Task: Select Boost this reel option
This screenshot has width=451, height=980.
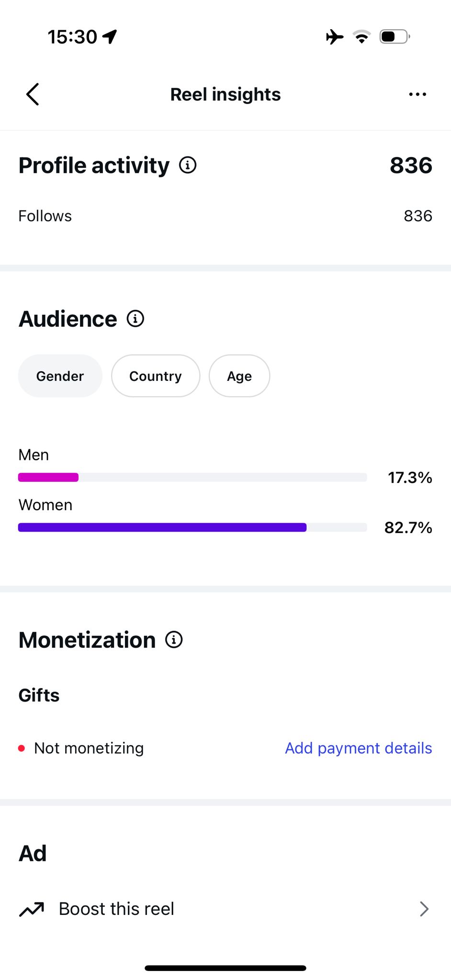Action: (225, 909)
